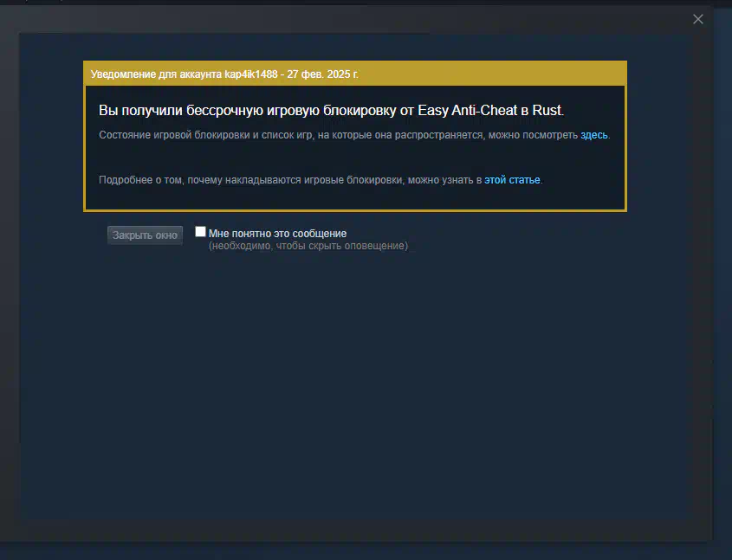Image resolution: width=732 pixels, height=560 pixels.
Task: Click the "Закрыть окно" button
Action: click(145, 235)
